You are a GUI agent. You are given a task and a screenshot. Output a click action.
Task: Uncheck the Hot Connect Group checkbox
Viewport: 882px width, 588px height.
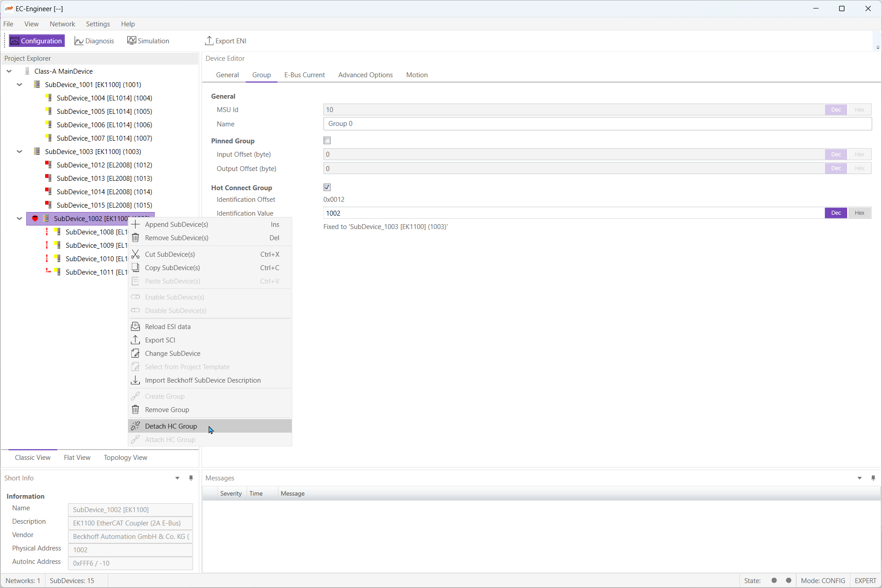(x=327, y=187)
